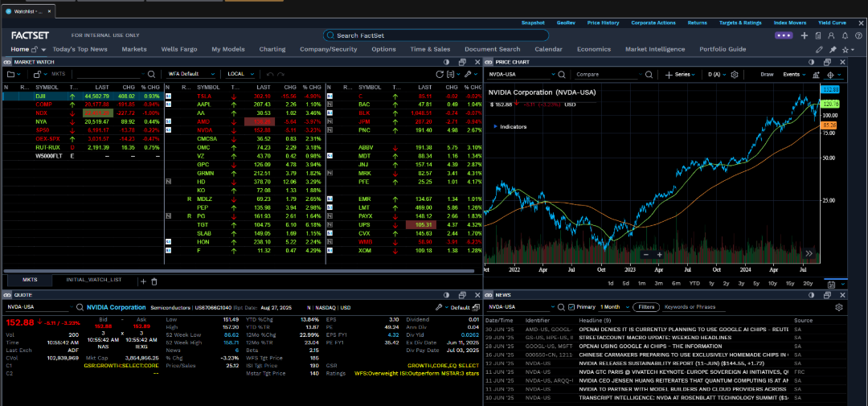Open 1 Month dropdown in News panel

click(616, 307)
